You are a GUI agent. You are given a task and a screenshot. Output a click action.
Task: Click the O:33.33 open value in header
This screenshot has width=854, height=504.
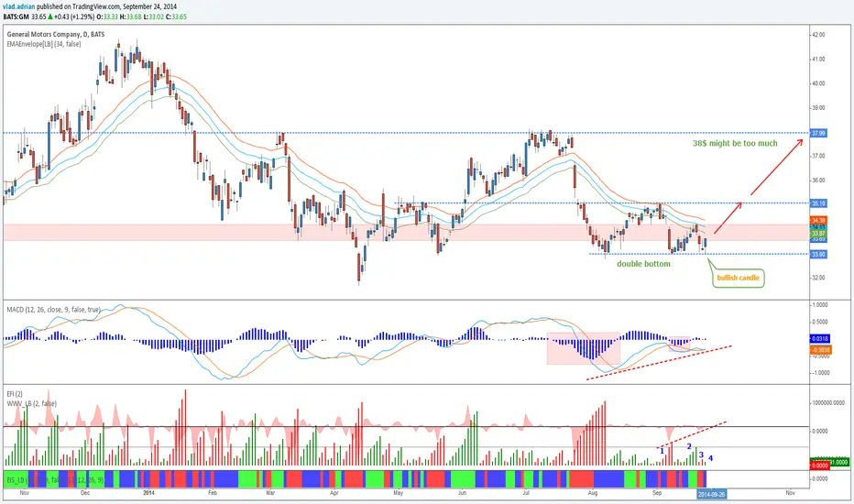click(x=107, y=16)
